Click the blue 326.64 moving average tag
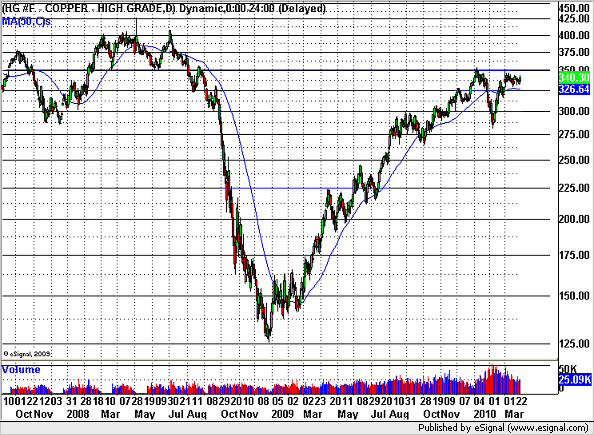The width and height of the screenshot is (594, 435). pyautogui.click(x=574, y=89)
